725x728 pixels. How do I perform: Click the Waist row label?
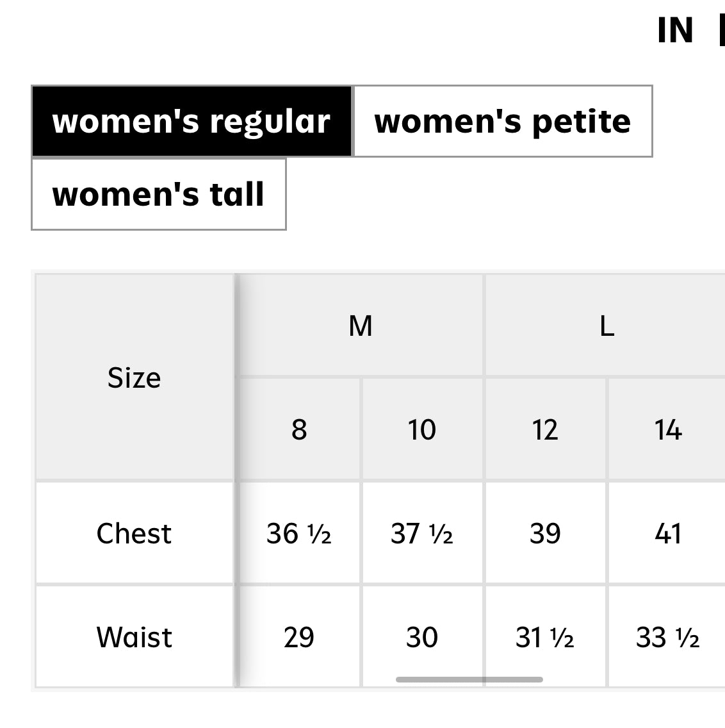[134, 637]
